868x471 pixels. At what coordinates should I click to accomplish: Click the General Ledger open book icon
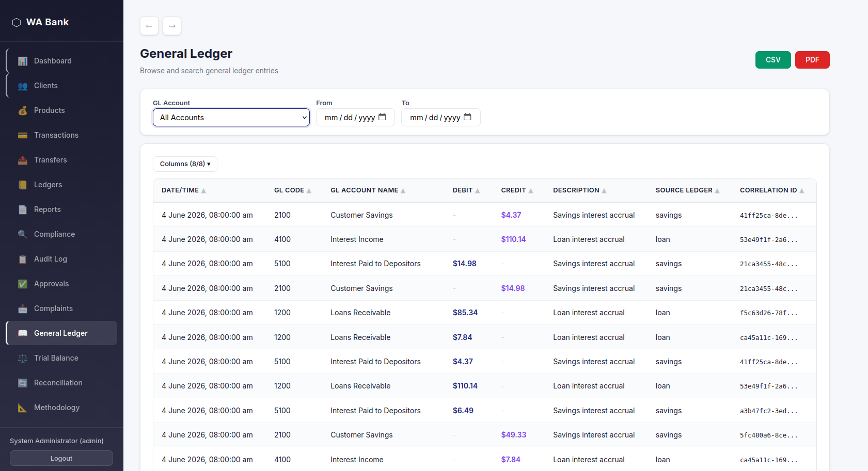click(x=23, y=333)
